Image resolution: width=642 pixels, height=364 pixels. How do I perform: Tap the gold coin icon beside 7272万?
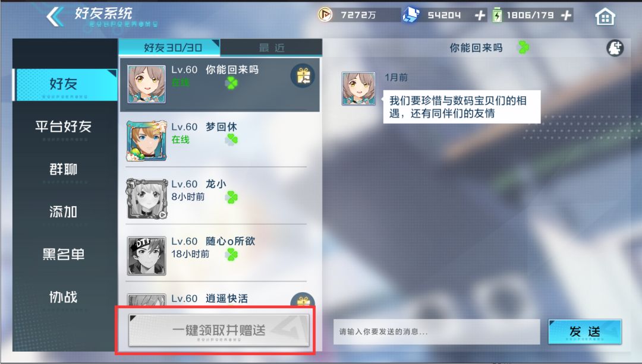tap(325, 15)
